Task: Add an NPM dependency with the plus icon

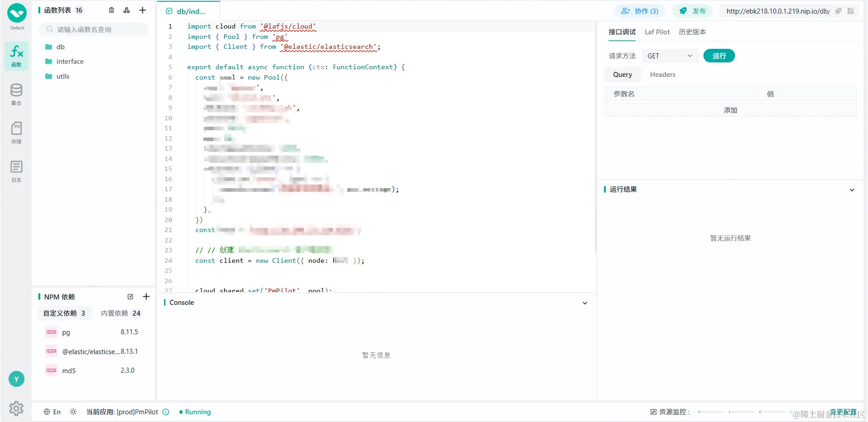Action: 146,297
